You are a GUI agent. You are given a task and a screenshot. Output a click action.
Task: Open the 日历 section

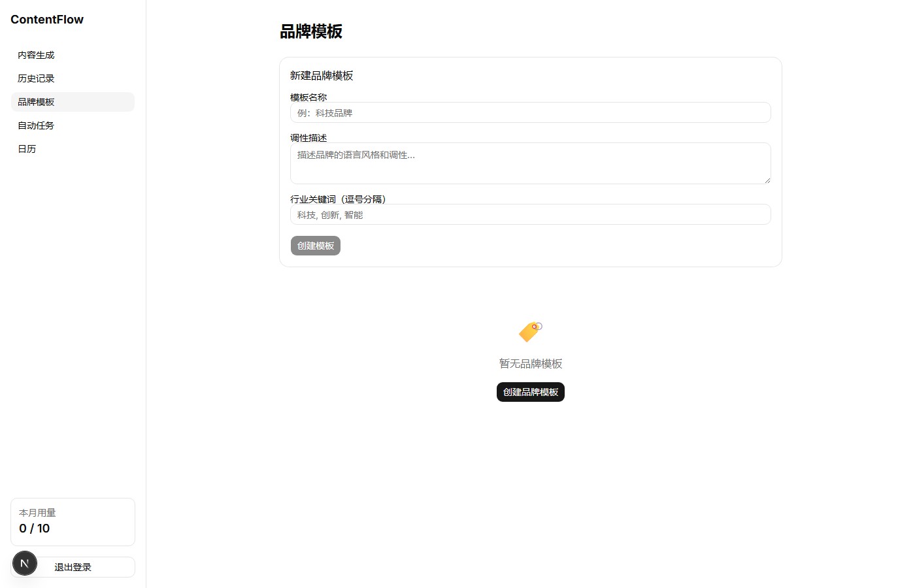[27, 148]
